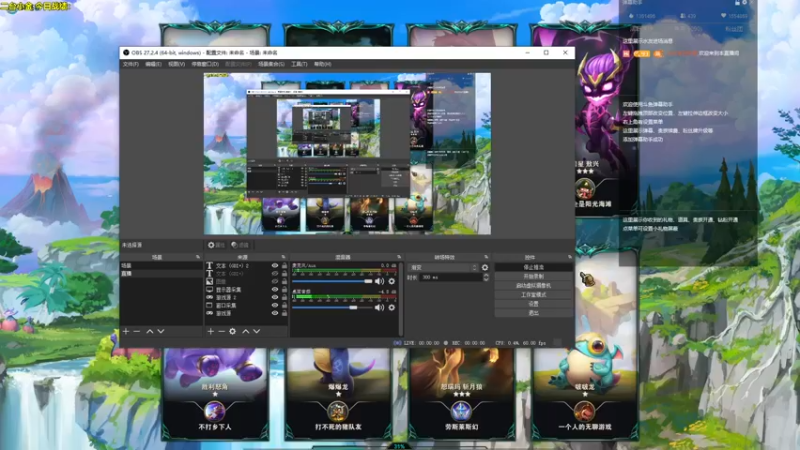Viewport: 800px width, 450px height.
Task: Click the OBS preview canvas
Action: click(347, 154)
